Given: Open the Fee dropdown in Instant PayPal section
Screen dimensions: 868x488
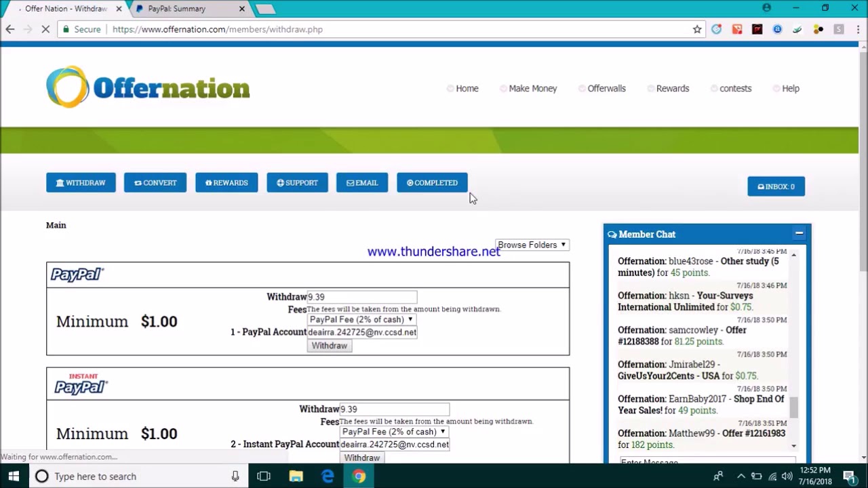Looking at the screenshot, I should click(394, 432).
